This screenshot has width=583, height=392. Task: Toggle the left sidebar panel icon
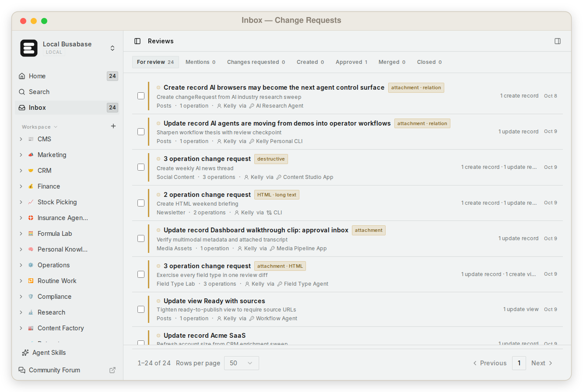[137, 41]
